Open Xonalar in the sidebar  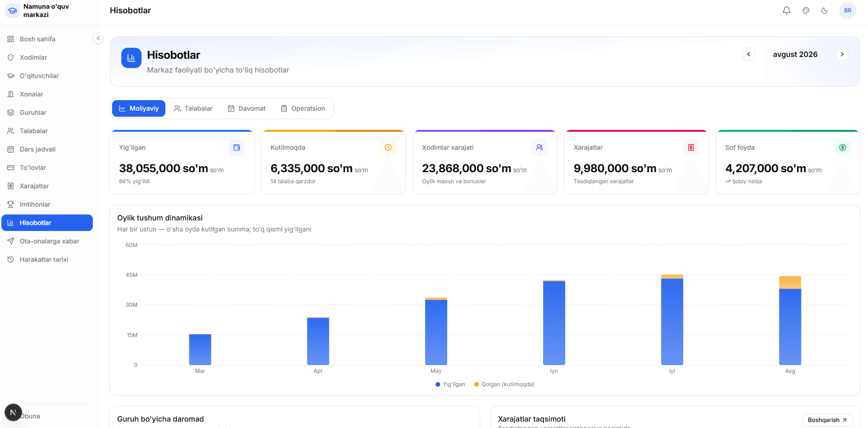(x=47, y=94)
